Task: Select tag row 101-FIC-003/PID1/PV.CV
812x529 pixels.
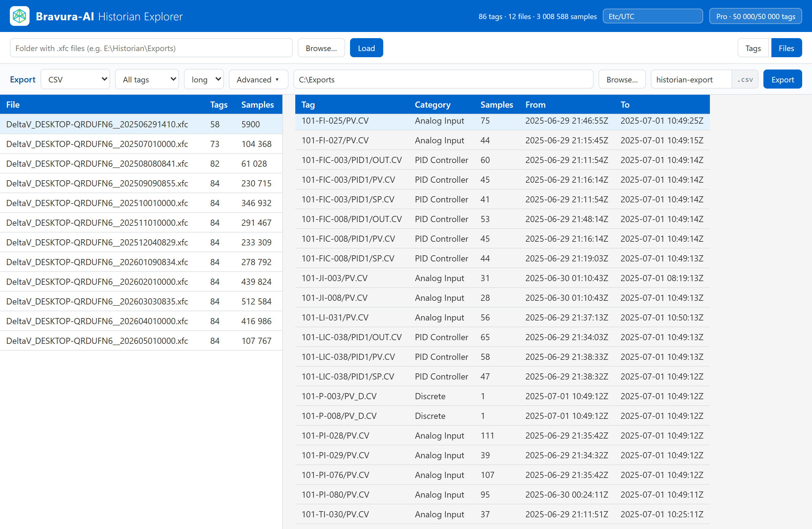Action: tap(502, 180)
